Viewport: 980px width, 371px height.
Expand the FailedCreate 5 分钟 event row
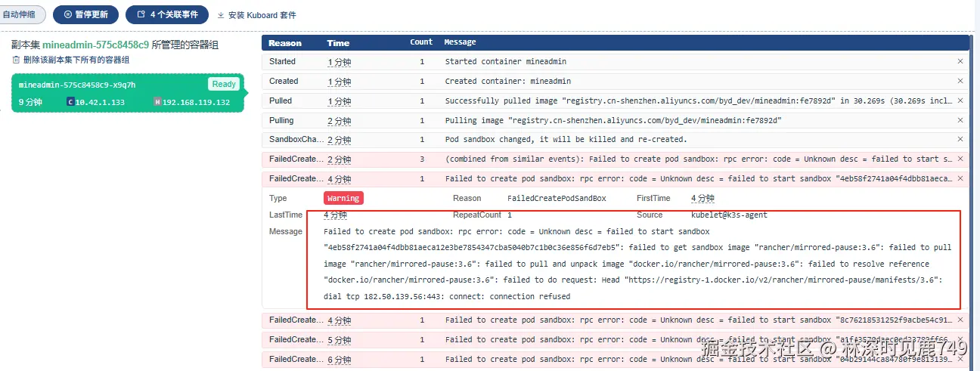point(616,339)
